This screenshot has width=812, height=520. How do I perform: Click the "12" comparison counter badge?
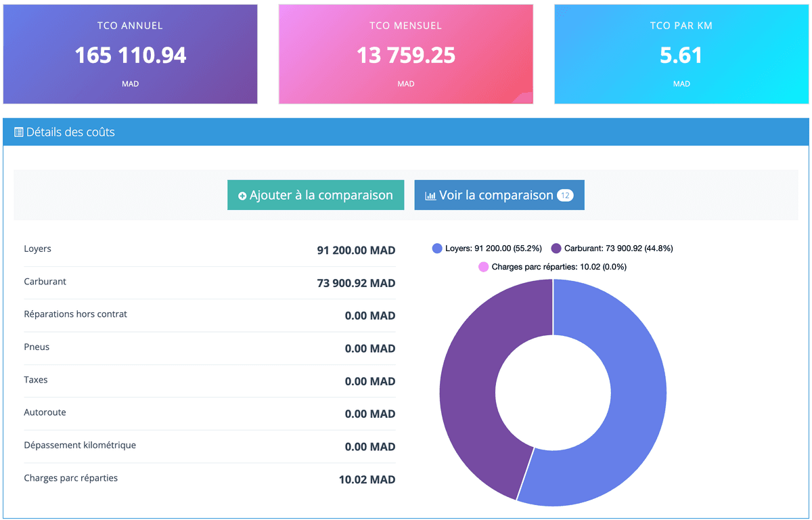click(x=566, y=194)
